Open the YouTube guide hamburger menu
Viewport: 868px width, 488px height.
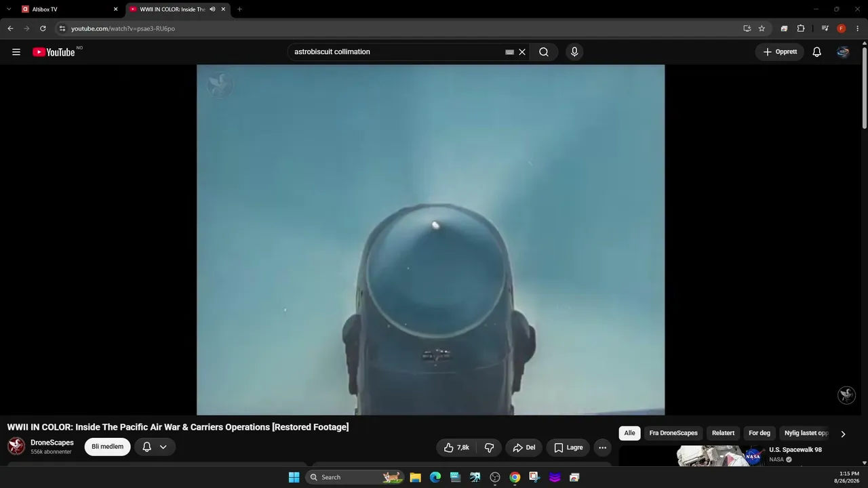point(16,52)
